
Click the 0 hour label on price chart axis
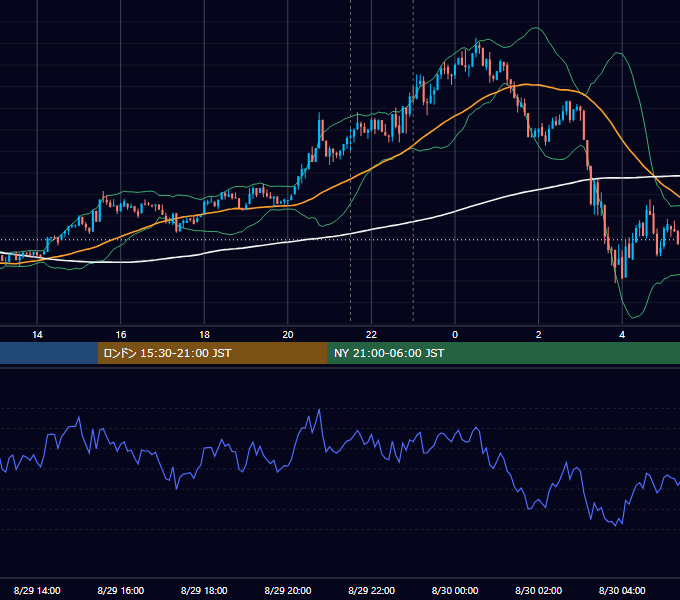455,335
